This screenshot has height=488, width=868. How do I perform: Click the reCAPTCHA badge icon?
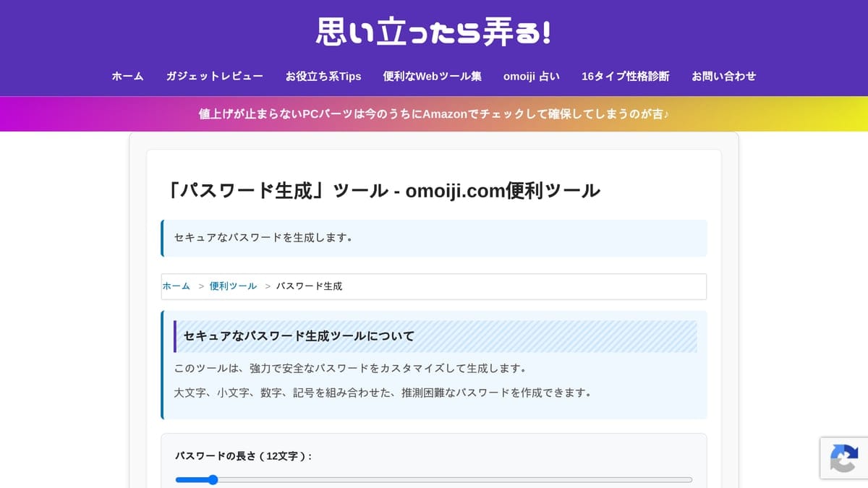[844, 458]
